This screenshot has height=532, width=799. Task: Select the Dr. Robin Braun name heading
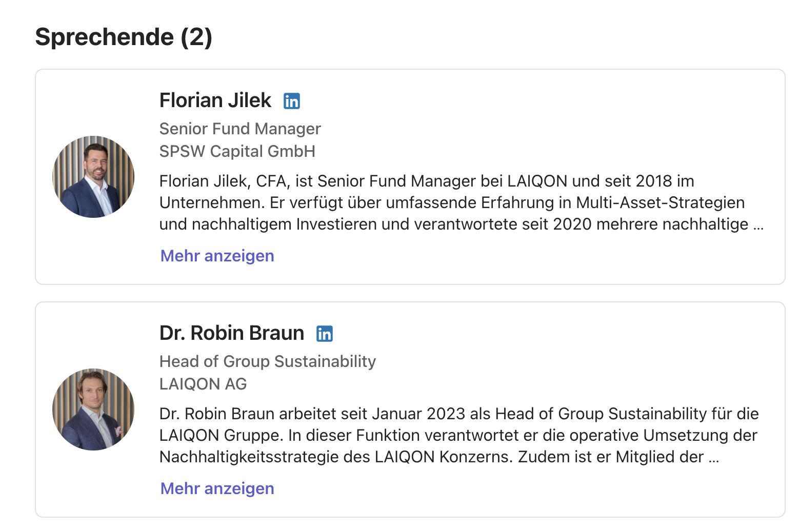tap(232, 333)
